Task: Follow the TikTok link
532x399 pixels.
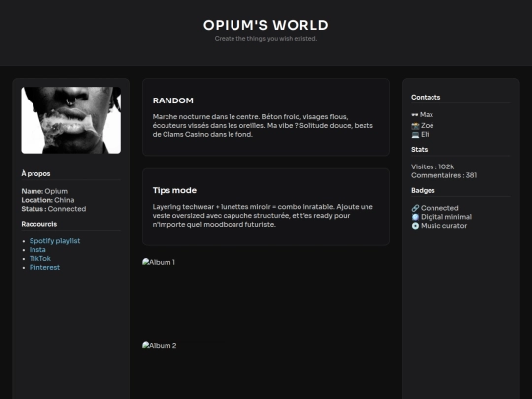Action: [x=40, y=258]
